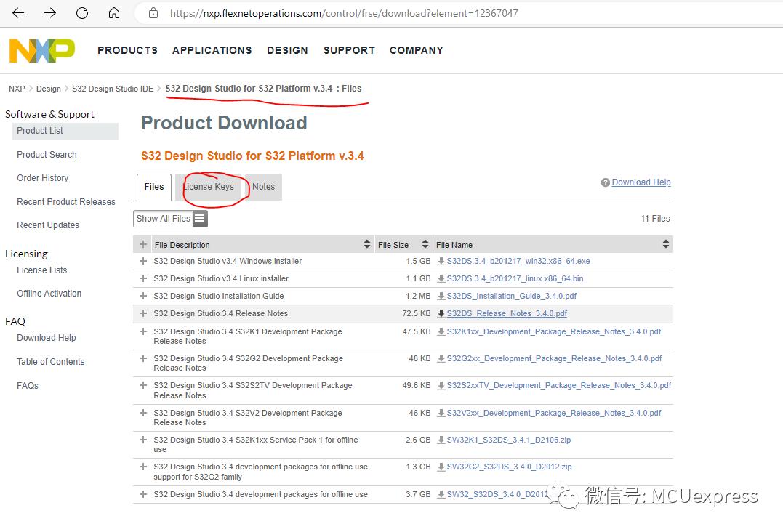Viewport: 783px width, 532px height.
Task: Click download icon for SW32K1_S32DS zip
Action: pyautogui.click(x=441, y=440)
